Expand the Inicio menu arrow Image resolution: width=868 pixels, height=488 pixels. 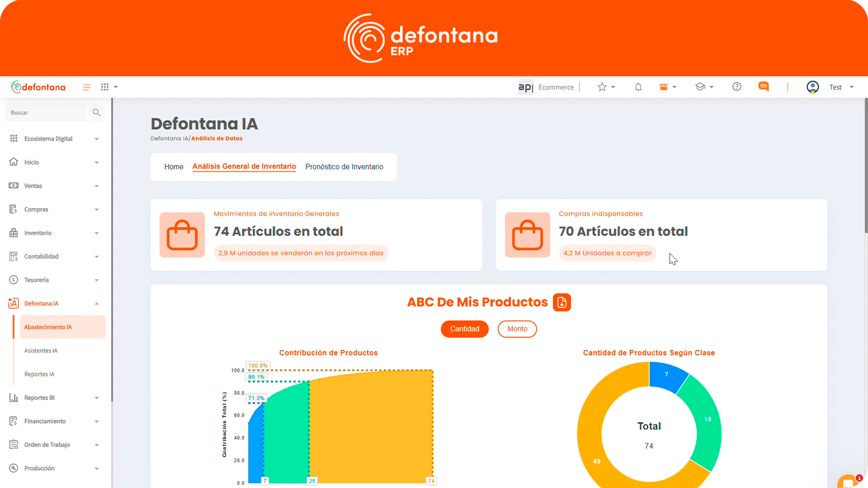(97, 163)
